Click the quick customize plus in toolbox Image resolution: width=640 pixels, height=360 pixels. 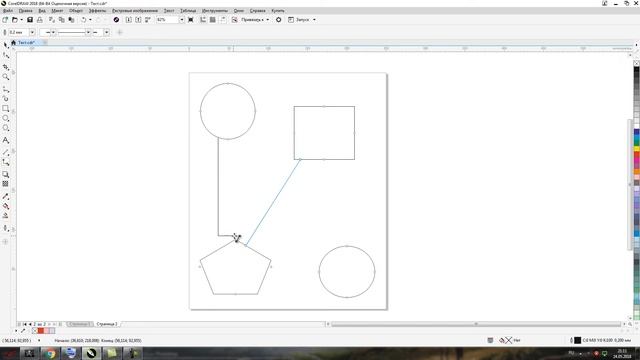pyautogui.click(x=6, y=242)
